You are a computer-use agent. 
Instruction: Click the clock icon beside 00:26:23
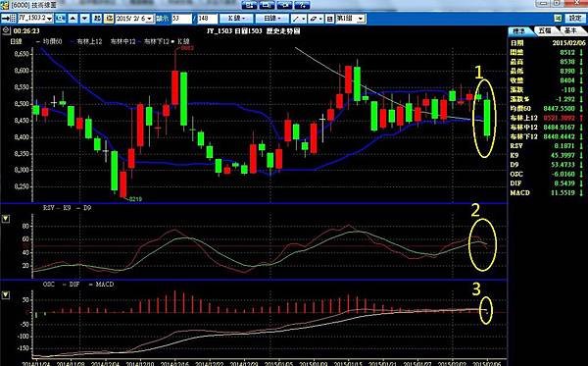7,30
